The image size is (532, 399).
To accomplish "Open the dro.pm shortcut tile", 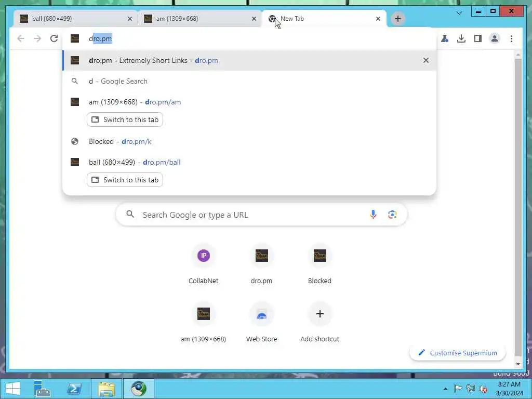I will tap(262, 264).
